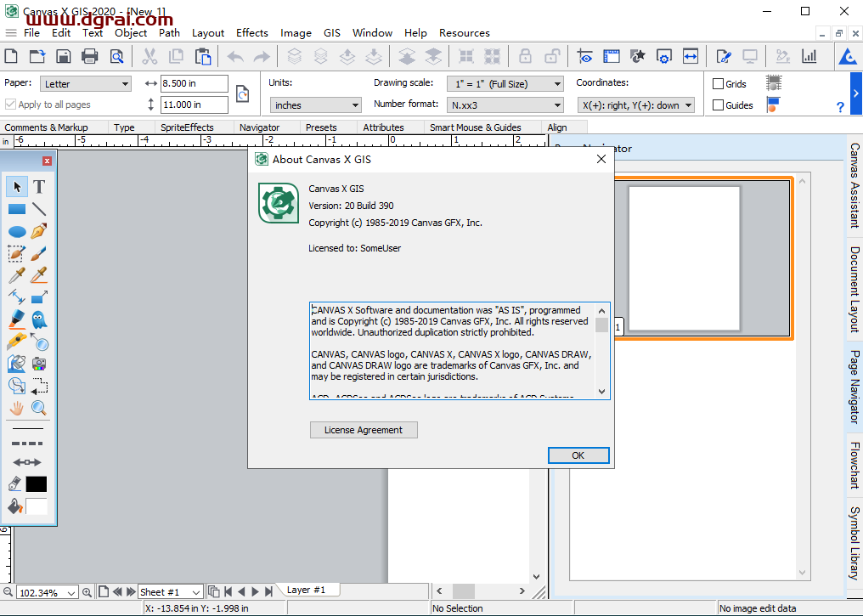Image resolution: width=863 pixels, height=616 pixels.
Task: Go to last sheet arrow
Action: 268,591
